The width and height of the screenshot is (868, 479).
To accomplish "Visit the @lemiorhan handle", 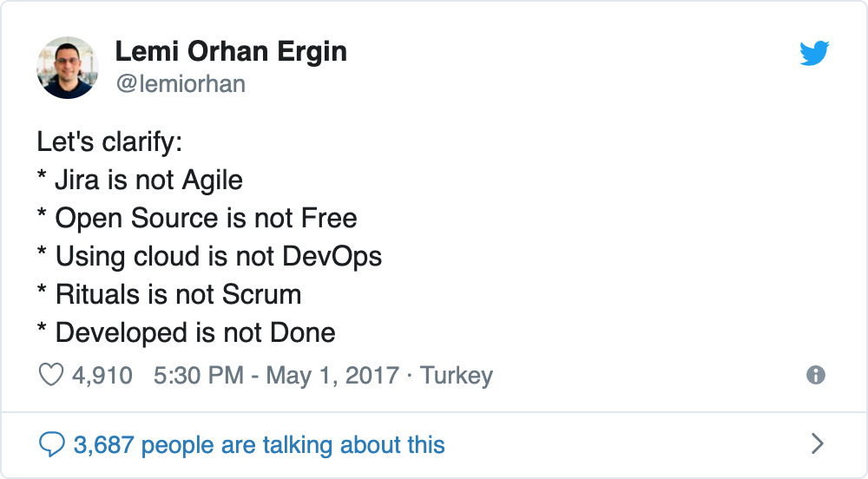I will (x=181, y=84).
